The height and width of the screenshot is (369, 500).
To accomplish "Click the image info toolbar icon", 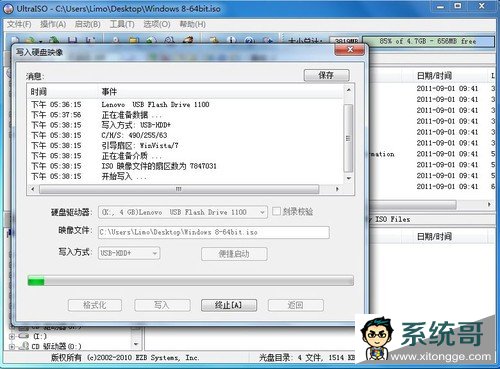I will [x=232, y=40].
